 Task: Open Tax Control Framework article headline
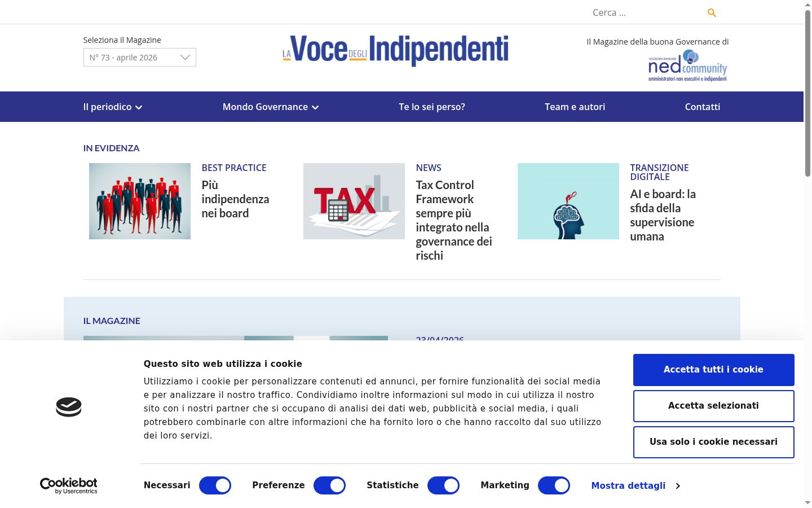point(454,220)
